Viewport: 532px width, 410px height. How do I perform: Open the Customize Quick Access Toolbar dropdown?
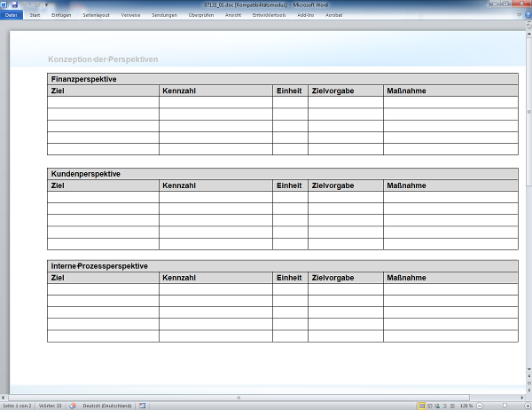coord(46,5)
